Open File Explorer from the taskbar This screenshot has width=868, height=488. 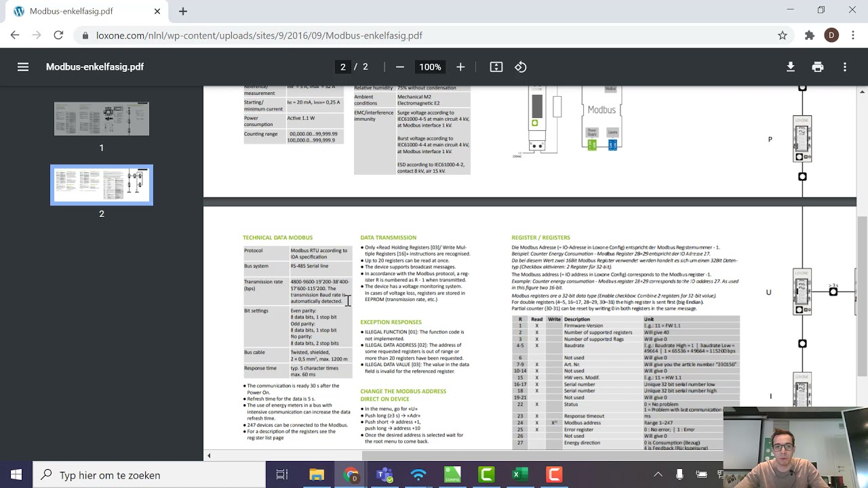317,474
